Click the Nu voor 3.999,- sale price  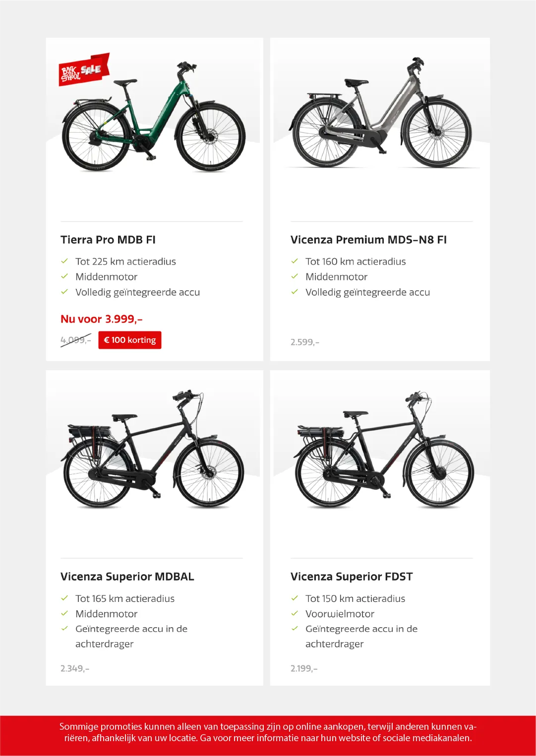[102, 319]
